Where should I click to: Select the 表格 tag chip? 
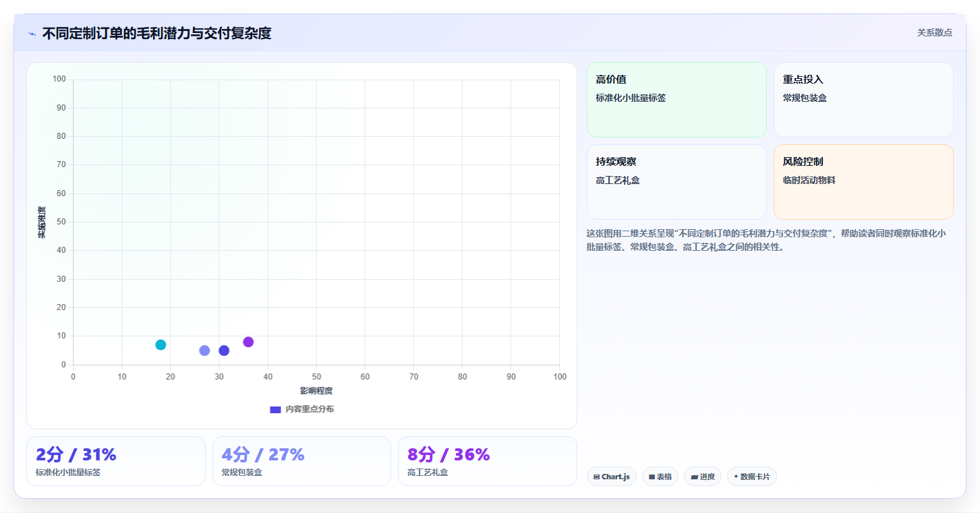click(x=660, y=477)
